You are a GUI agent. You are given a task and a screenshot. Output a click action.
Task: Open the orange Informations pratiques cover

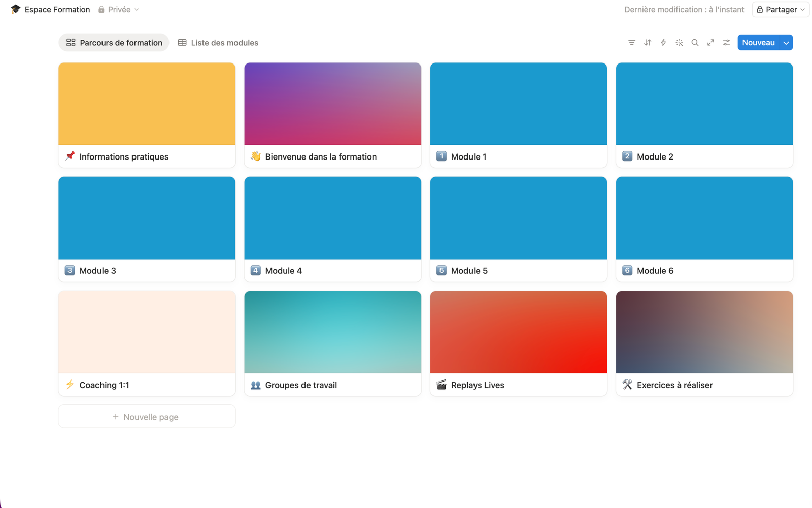pos(147,104)
